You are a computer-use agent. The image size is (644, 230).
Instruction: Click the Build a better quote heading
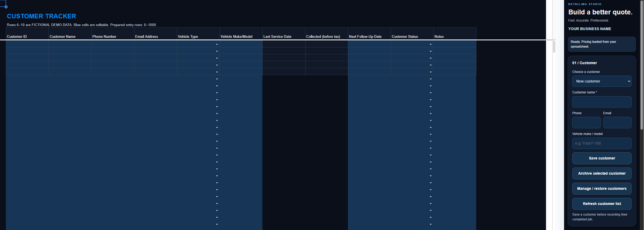pos(600,12)
